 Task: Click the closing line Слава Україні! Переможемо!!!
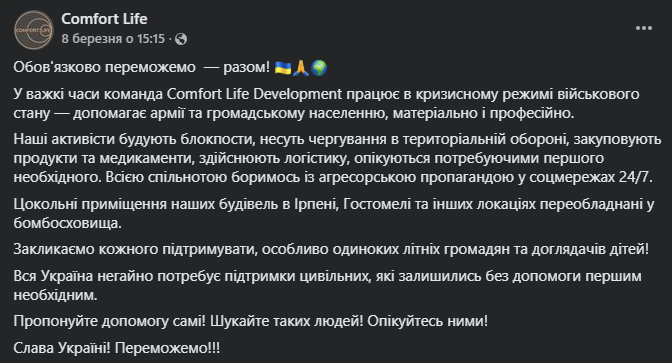(x=117, y=348)
